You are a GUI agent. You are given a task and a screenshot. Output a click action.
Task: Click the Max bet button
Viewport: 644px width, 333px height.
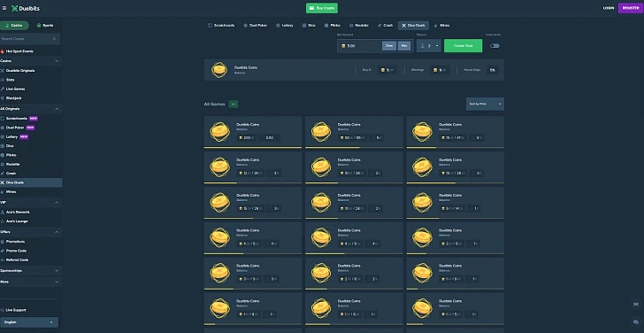pos(404,46)
